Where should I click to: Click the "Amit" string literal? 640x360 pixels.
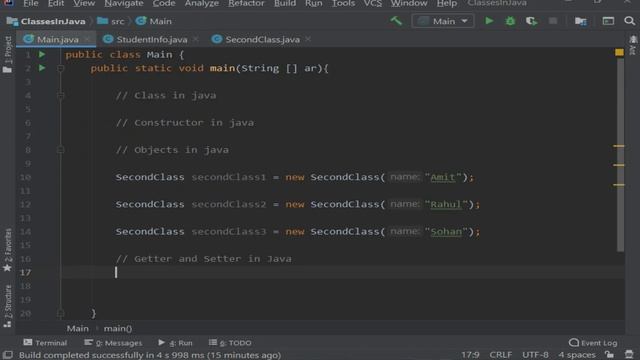[443, 177]
